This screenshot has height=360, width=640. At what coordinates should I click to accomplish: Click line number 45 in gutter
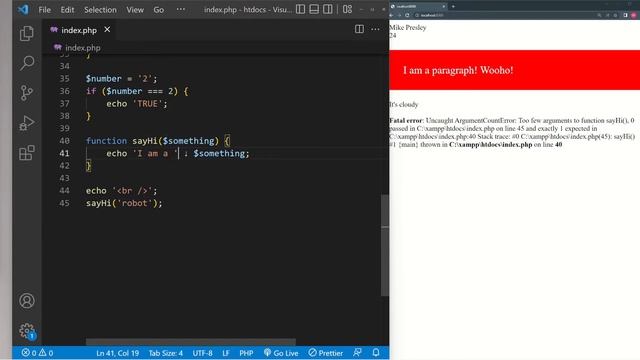pyautogui.click(x=64, y=203)
